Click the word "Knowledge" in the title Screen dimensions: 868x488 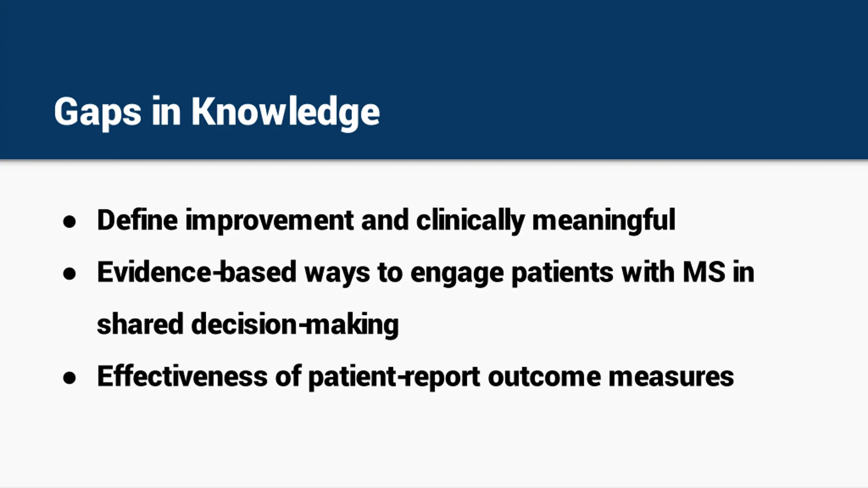tap(286, 113)
